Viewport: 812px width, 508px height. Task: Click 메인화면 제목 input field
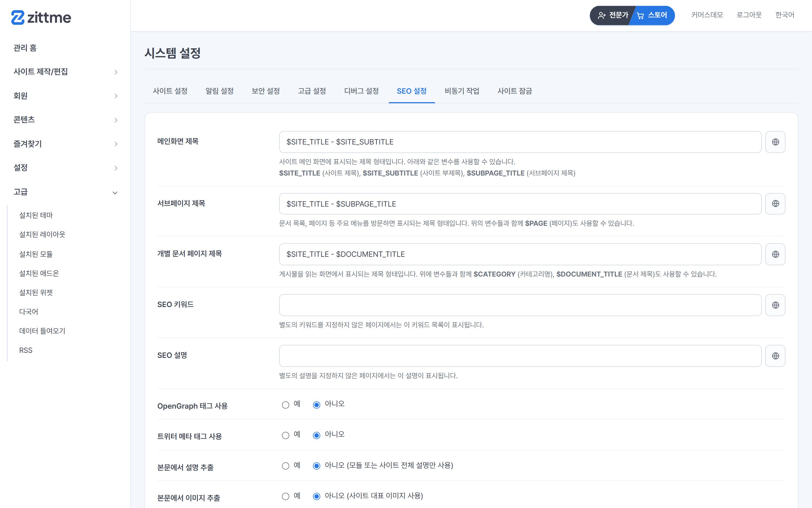(x=520, y=142)
